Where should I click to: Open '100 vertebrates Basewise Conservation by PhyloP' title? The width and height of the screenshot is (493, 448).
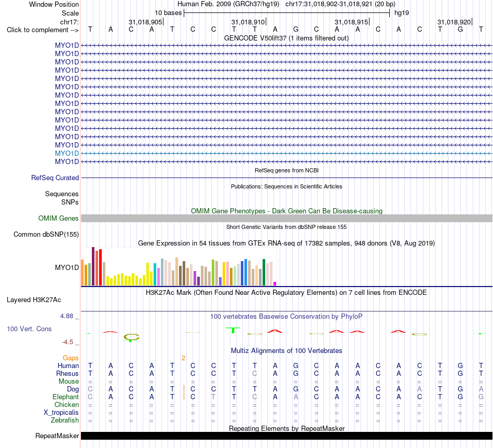[x=286, y=317]
